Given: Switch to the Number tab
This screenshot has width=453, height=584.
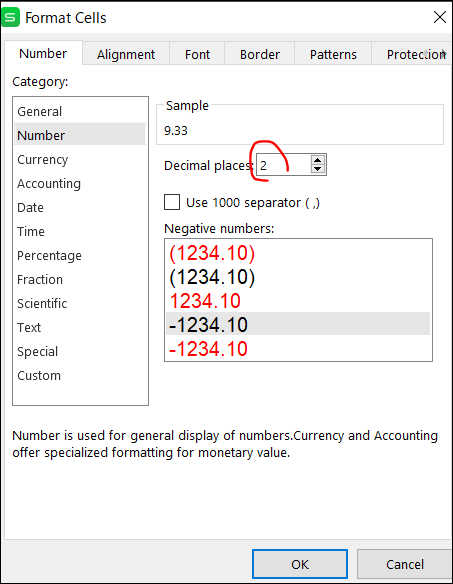Looking at the screenshot, I should (43, 54).
